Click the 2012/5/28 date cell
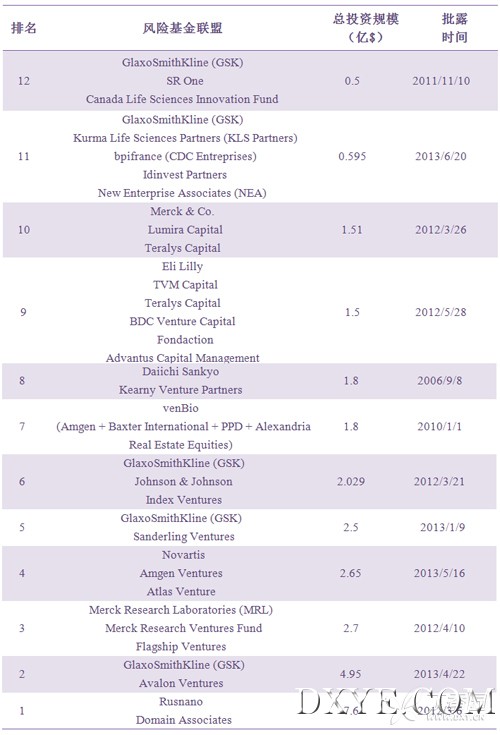 [x=441, y=312]
